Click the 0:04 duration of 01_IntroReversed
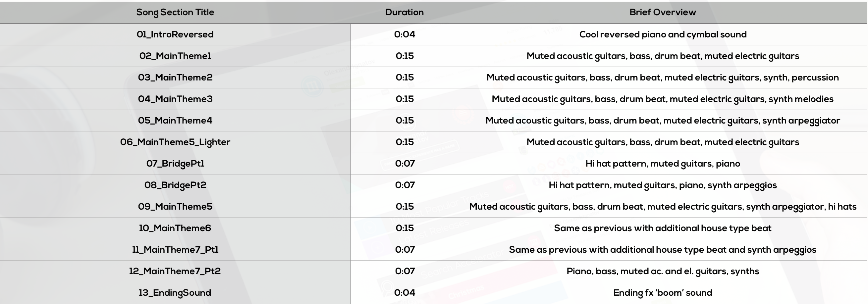Screen dimensions: 868x304 click(x=404, y=34)
